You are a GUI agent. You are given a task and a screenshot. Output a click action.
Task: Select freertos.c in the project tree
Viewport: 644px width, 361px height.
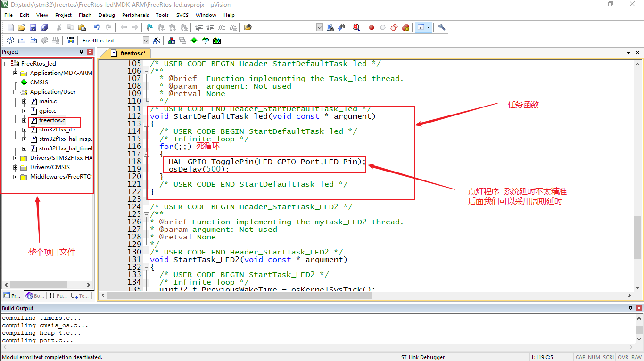pyautogui.click(x=52, y=120)
